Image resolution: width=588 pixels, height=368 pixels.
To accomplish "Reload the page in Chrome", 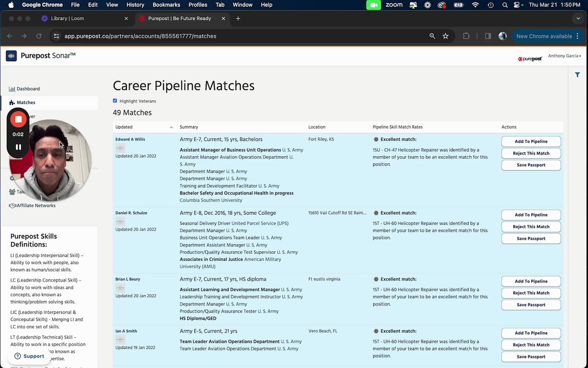I will [x=39, y=36].
